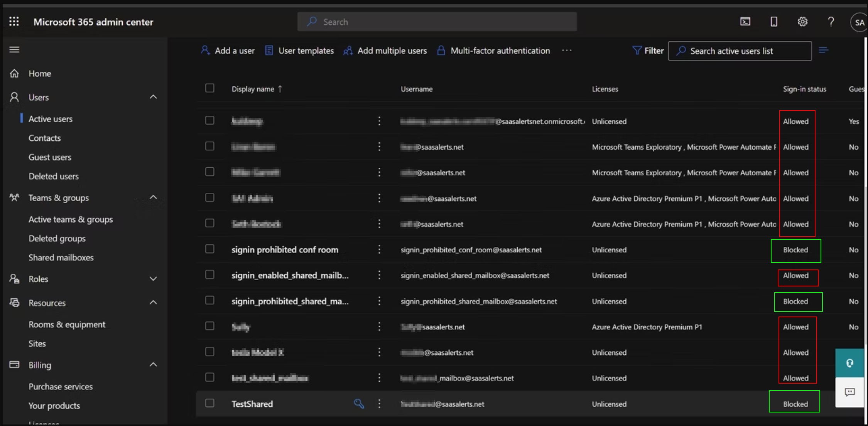This screenshot has height=426, width=868.
Task: Check the first user row with Guest Yes
Action: pyautogui.click(x=209, y=120)
